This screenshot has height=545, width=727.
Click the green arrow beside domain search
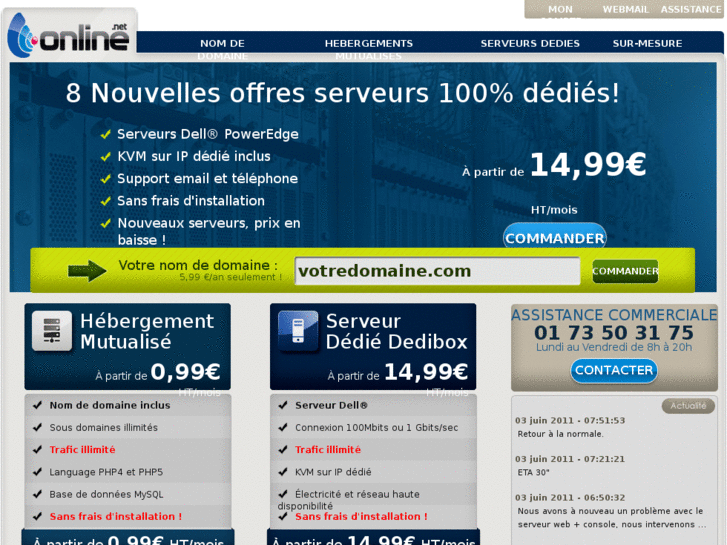pyautogui.click(x=87, y=270)
